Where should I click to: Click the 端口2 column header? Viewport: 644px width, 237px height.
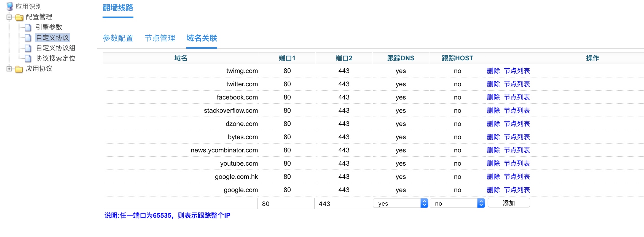point(344,58)
